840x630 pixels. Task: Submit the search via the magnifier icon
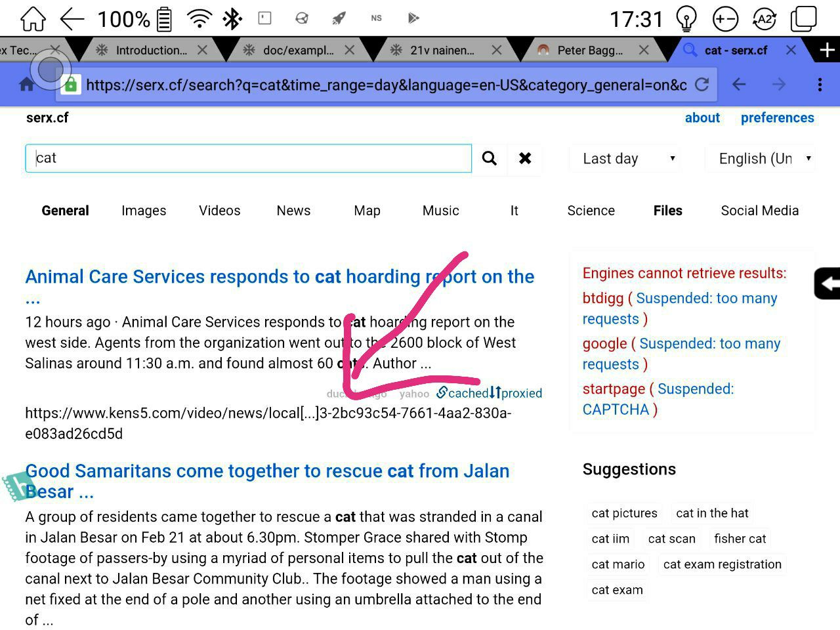click(x=489, y=158)
